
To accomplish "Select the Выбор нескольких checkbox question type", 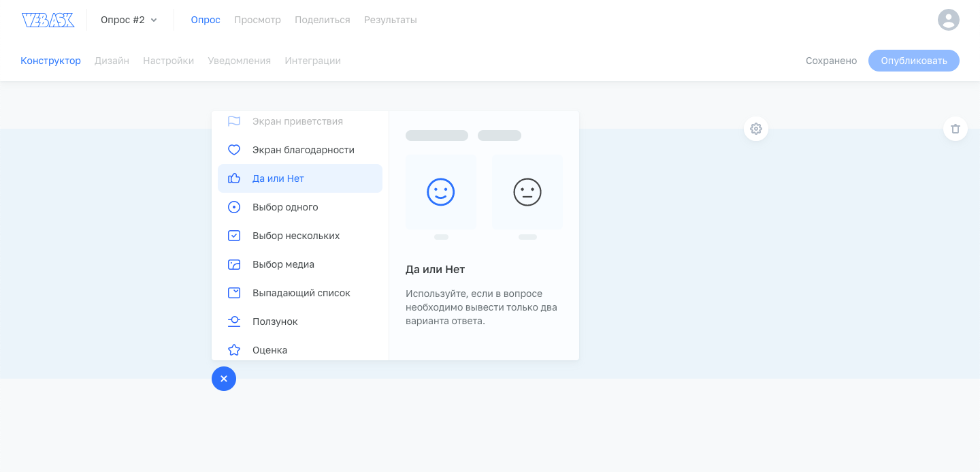I will coord(295,236).
